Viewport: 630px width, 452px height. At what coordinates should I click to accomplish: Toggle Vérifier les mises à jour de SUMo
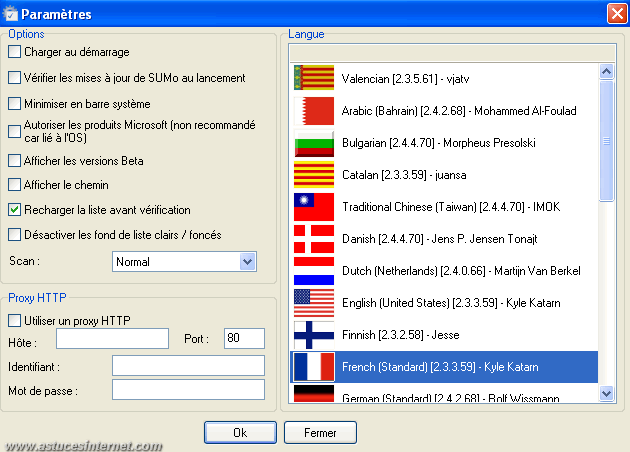coord(14,78)
